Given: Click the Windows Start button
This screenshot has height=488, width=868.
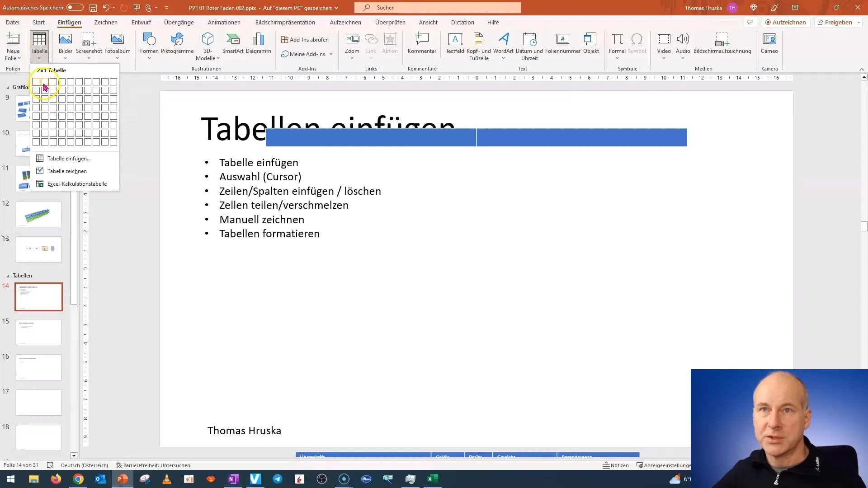Looking at the screenshot, I should tap(11, 479).
